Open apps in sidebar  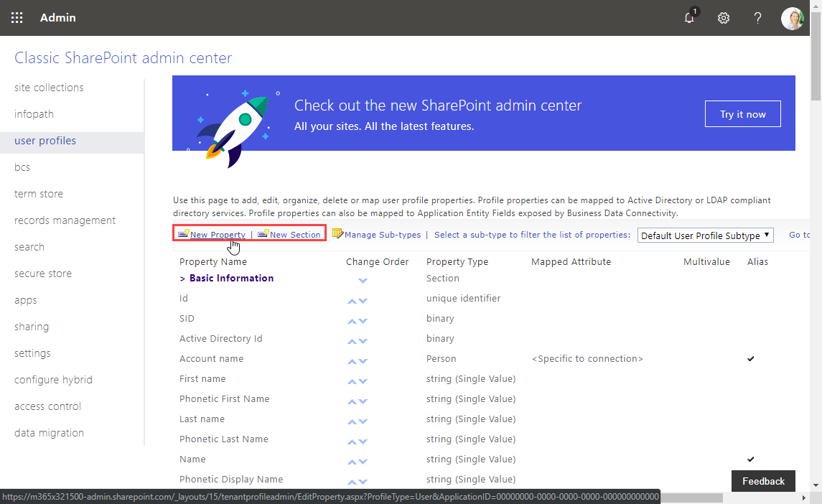(x=26, y=301)
